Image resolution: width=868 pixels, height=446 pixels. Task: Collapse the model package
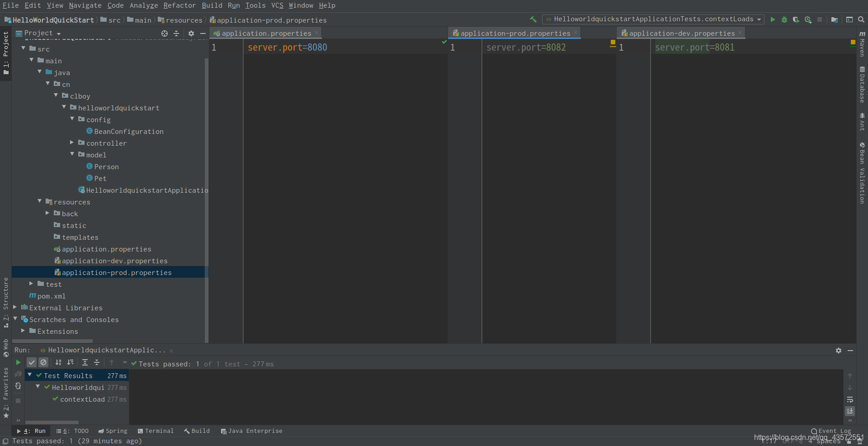[x=72, y=154]
